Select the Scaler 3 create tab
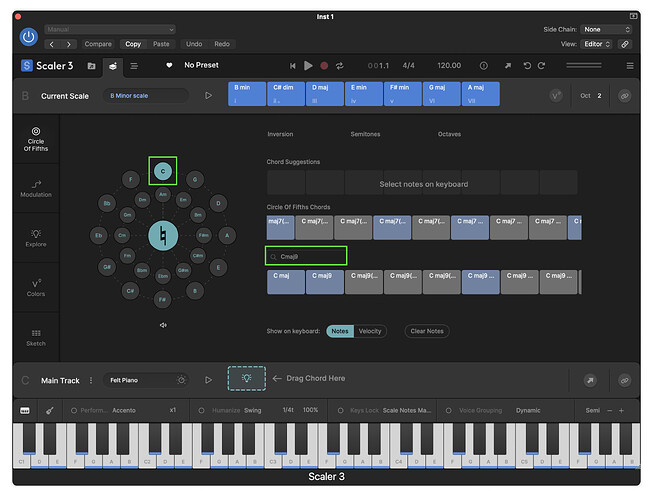Viewport: 652px width, 500px height. [x=113, y=66]
